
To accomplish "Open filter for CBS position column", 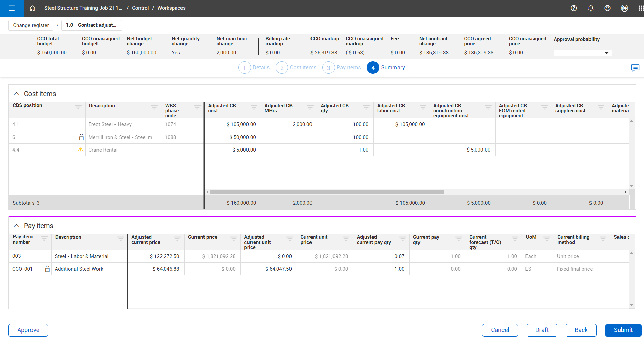I will 78,107.
